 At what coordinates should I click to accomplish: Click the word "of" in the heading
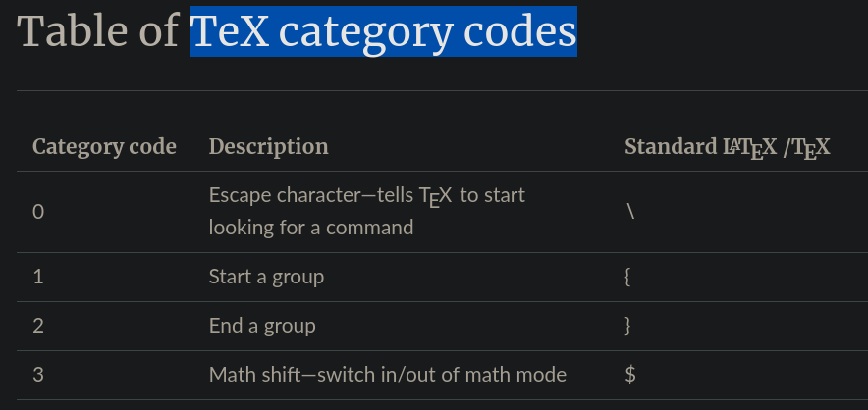click(158, 32)
